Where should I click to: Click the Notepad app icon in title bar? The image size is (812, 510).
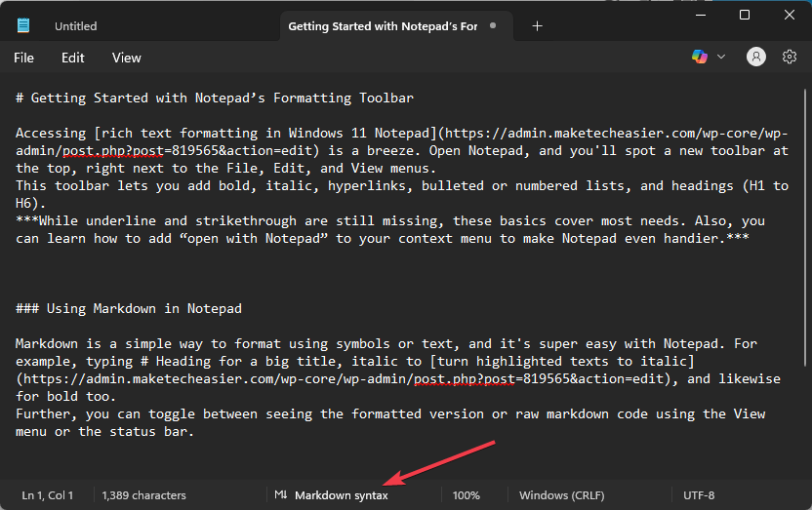(23, 25)
